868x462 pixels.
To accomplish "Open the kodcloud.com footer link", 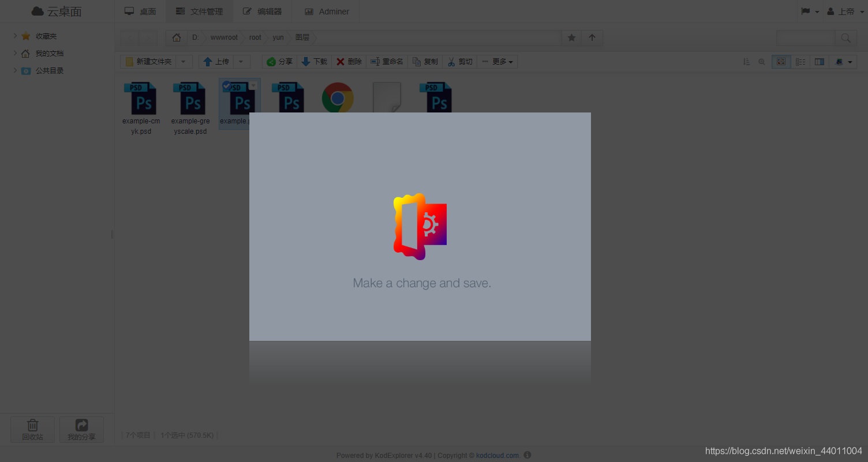I will point(497,456).
